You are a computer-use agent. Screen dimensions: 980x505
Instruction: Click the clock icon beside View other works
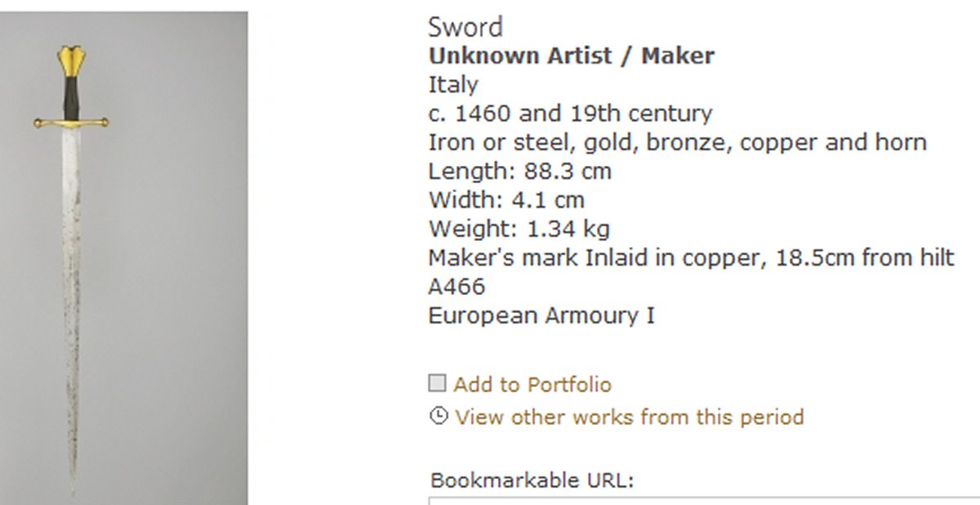(x=439, y=417)
